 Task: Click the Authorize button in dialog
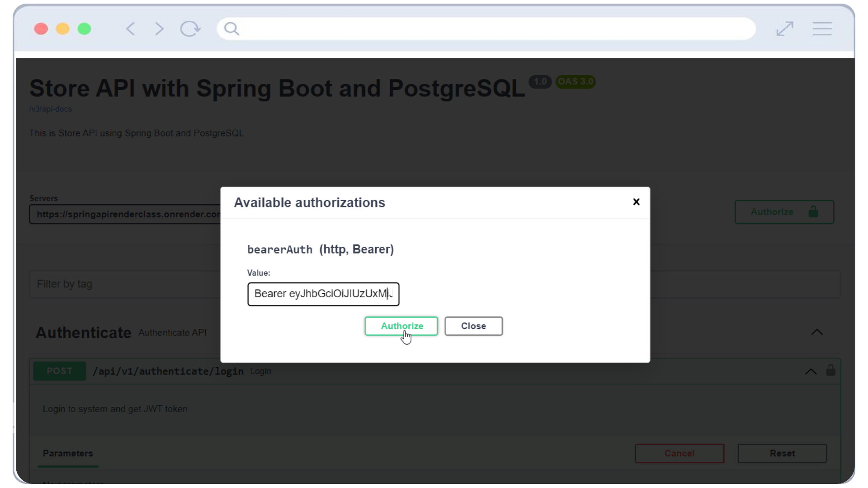coord(402,326)
